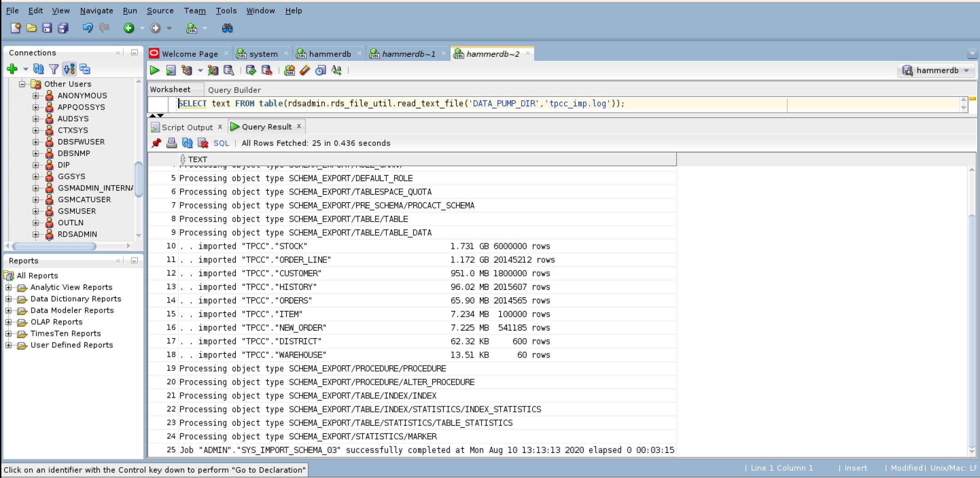This screenshot has width=980, height=478.
Task: Click the Commit database icon
Action: (x=251, y=70)
